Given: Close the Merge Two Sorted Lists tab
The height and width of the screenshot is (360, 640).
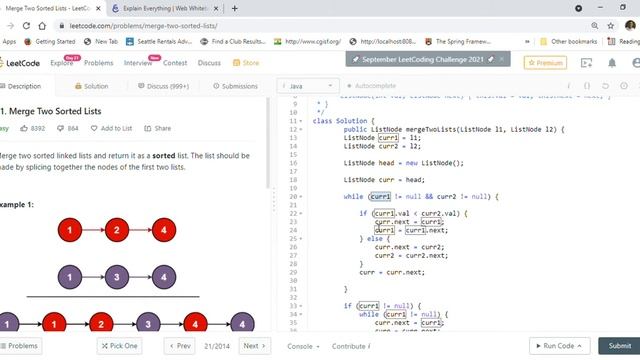Looking at the screenshot, I should pos(98,8).
